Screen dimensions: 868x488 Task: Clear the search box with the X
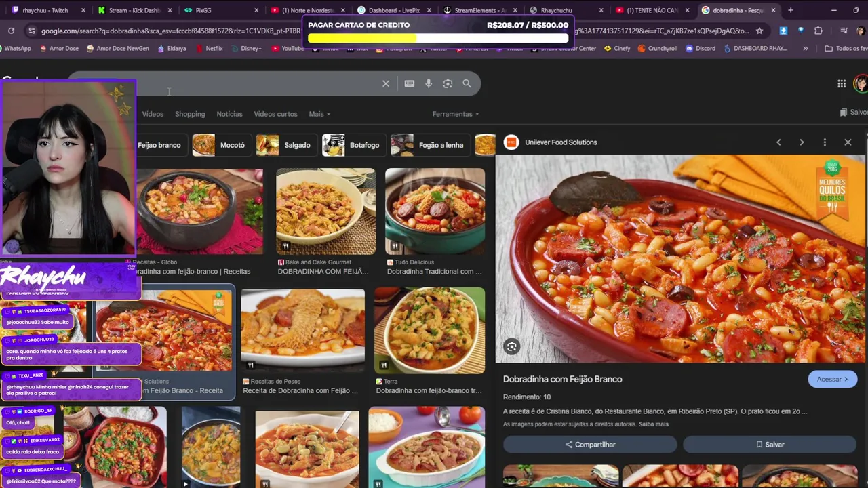(x=386, y=83)
